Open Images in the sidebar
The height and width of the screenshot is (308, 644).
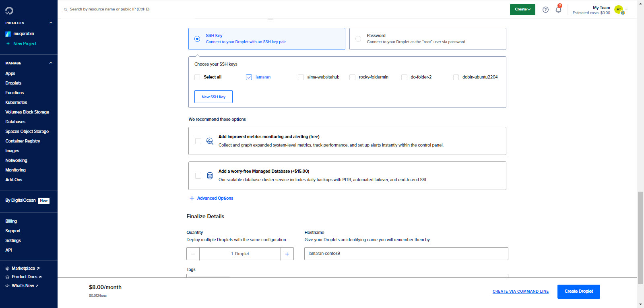12,151
